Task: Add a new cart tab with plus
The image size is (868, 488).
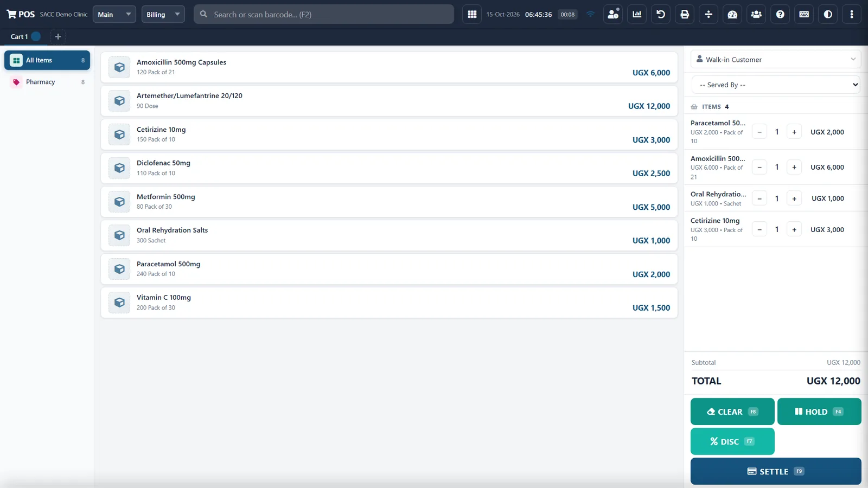Action: tap(58, 36)
